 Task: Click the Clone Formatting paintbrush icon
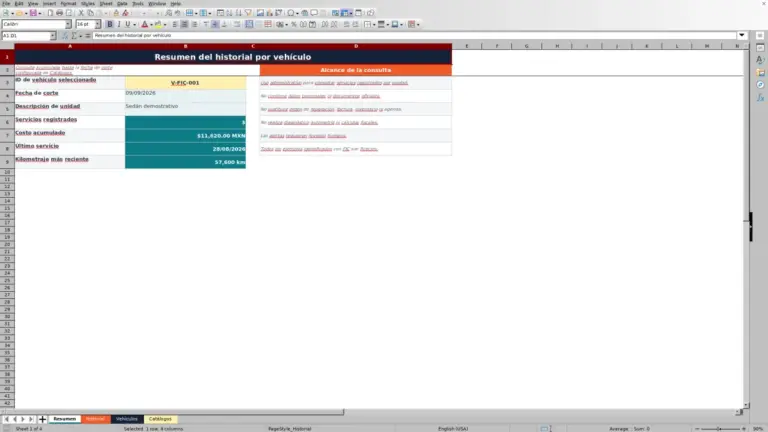[116, 13]
